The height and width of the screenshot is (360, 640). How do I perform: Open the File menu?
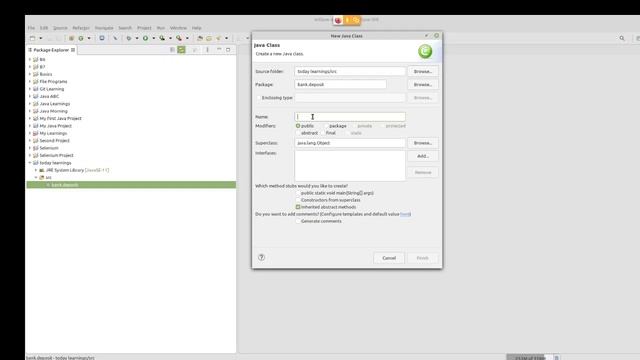31,28
